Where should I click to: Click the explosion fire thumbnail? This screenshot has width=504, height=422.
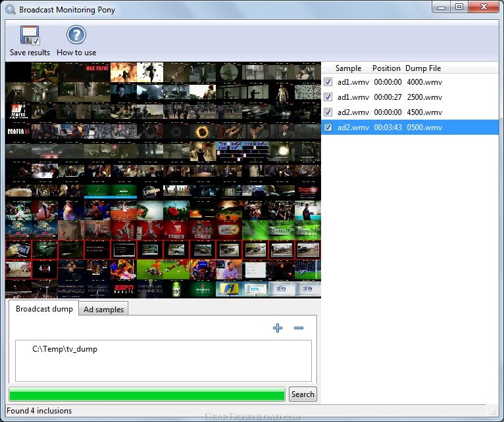124,72
